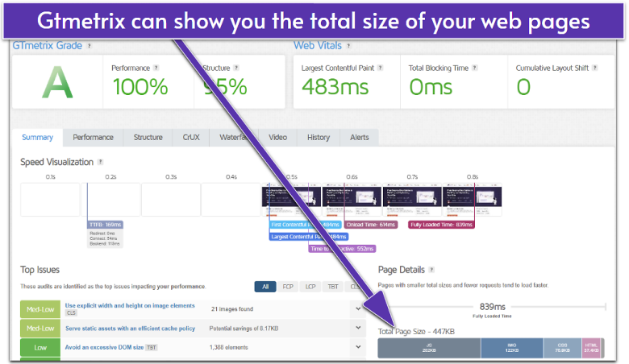Viewport: 629px width, 364px height.
Task: Switch to the Performance tab
Action: pyautogui.click(x=93, y=138)
